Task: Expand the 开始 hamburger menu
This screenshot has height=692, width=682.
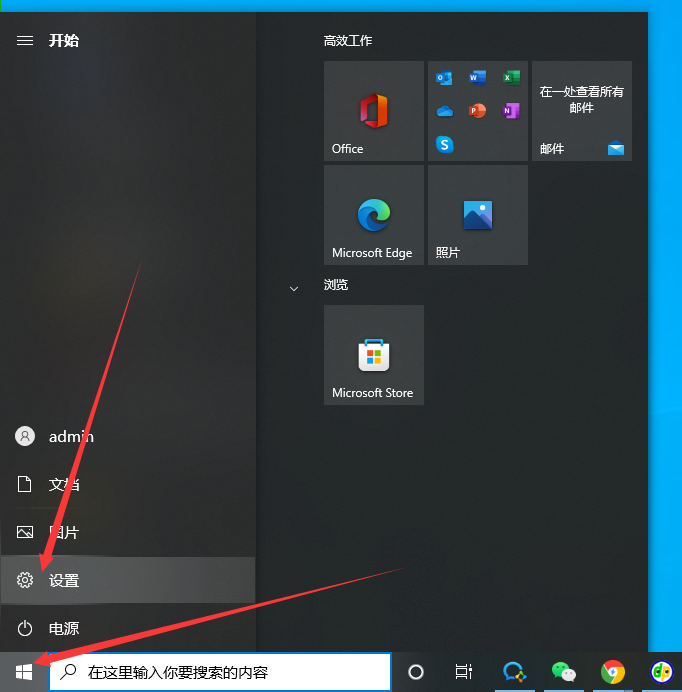Action: tap(25, 40)
